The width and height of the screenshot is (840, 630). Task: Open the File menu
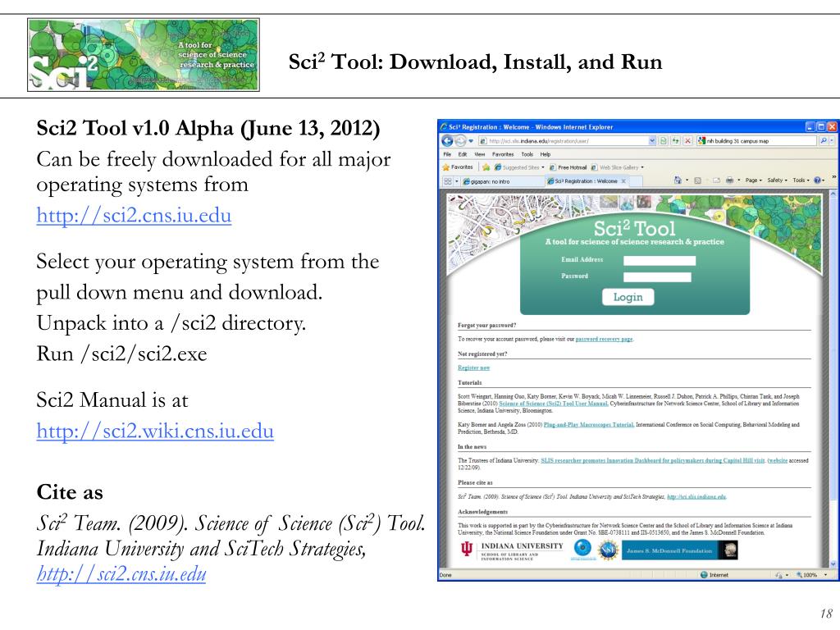[x=447, y=154]
